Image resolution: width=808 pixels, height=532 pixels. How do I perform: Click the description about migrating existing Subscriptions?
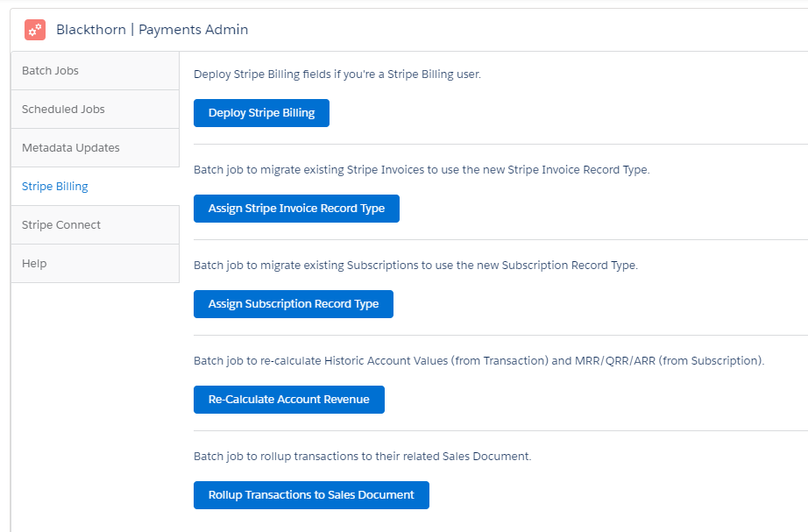(x=415, y=265)
